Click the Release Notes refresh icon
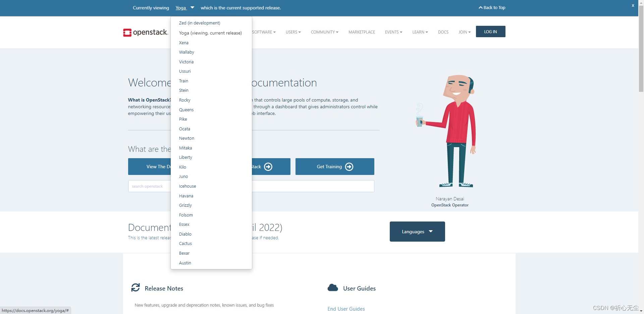 tap(136, 288)
